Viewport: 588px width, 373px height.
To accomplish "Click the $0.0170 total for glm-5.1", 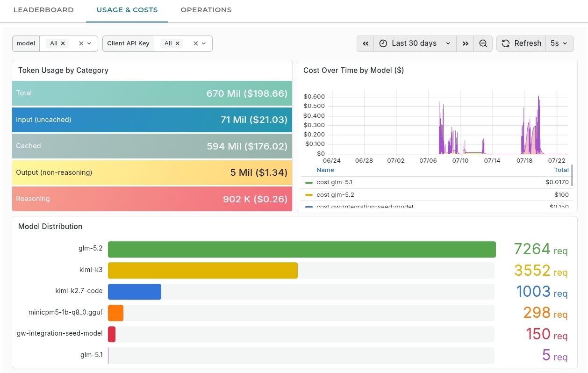I will click(557, 182).
